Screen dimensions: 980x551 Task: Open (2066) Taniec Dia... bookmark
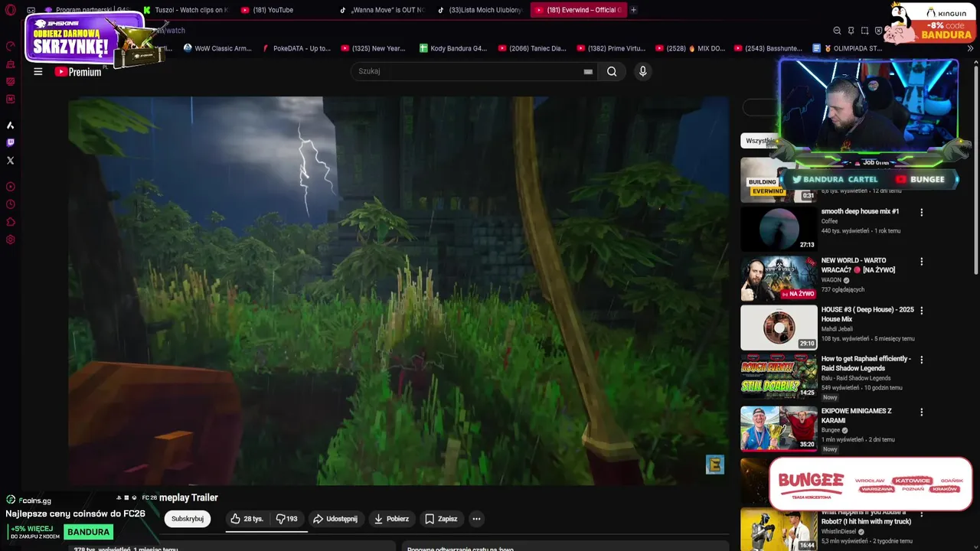coord(532,48)
